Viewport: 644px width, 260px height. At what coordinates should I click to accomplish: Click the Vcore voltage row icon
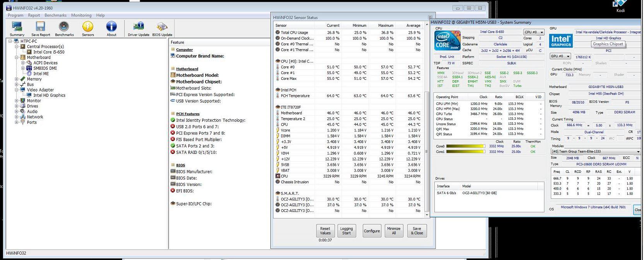coord(278,130)
